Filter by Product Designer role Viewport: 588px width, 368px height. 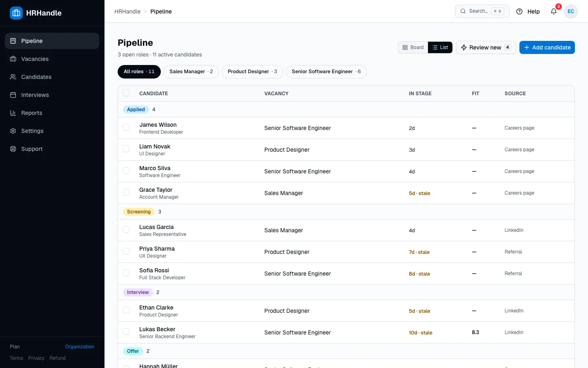tap(252, 72)
